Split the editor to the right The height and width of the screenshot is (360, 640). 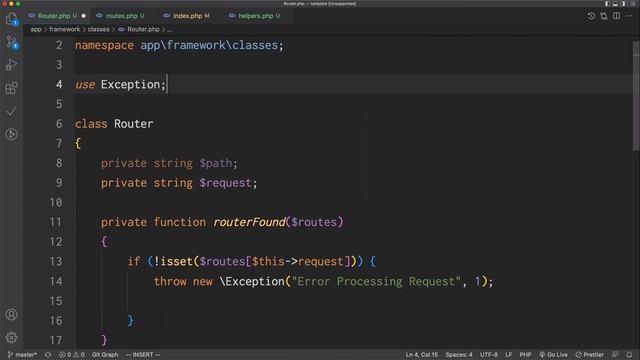(x=616, y=16)
